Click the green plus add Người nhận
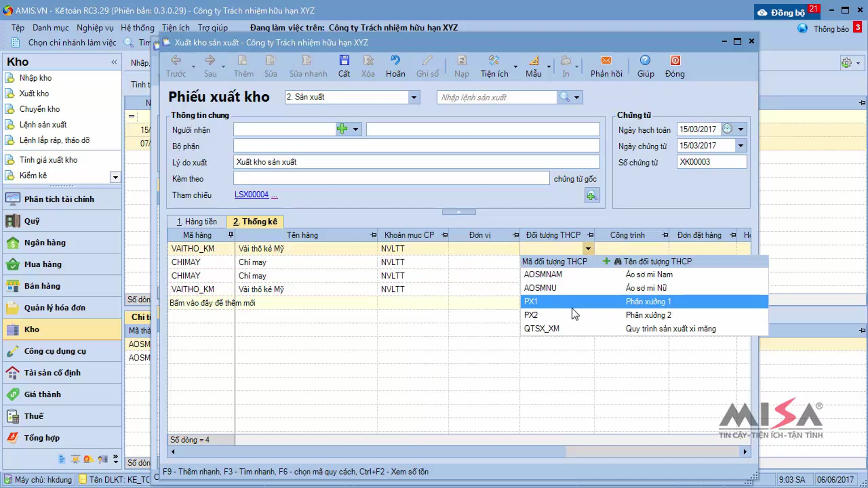 pos(342,129)
